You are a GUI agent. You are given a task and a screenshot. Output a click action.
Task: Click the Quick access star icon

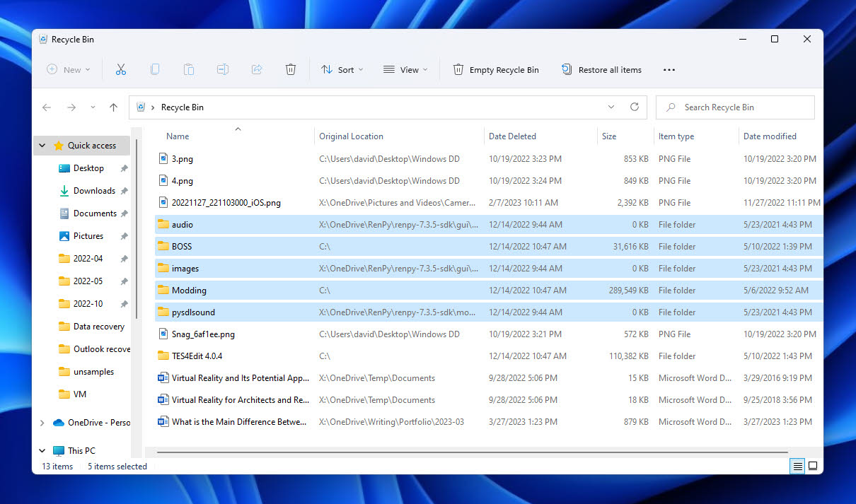point(59,146)
